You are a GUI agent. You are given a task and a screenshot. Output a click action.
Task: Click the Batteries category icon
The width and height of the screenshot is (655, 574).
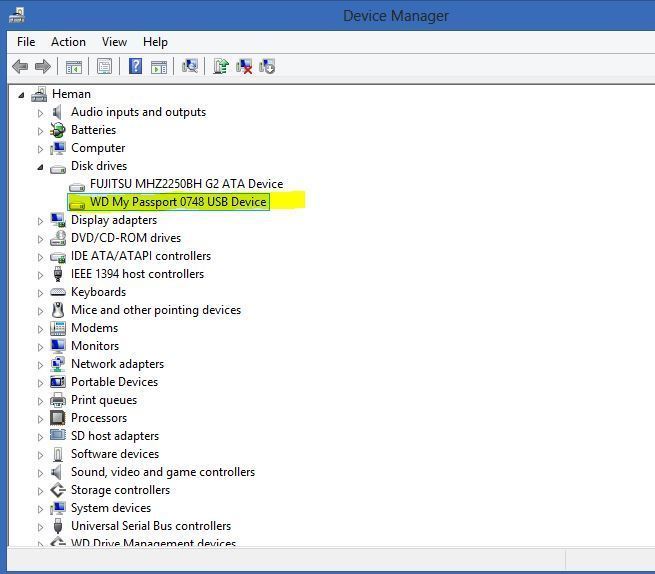(x=58, y=130)
